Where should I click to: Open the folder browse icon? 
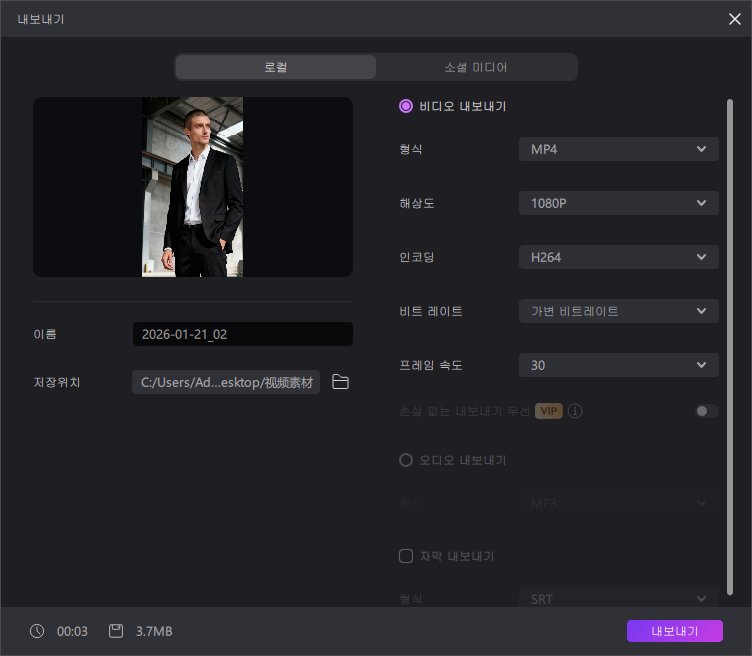[x=340, y=382]
